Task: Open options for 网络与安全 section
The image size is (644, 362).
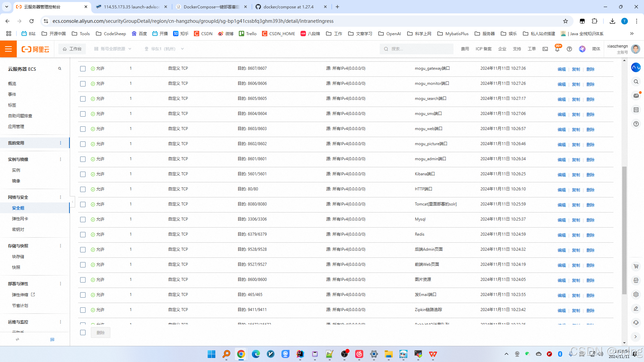Action: coord(60,197)
